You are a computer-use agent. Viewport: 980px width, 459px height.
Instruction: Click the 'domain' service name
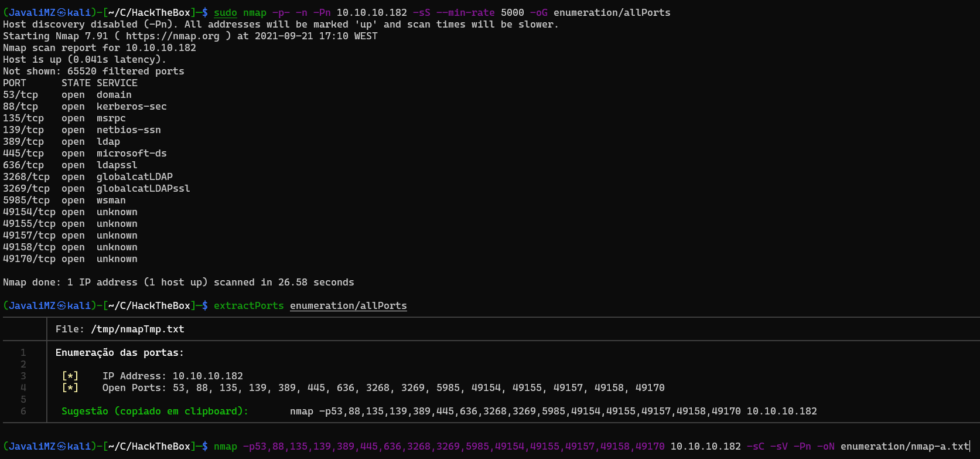coord(114,95)
